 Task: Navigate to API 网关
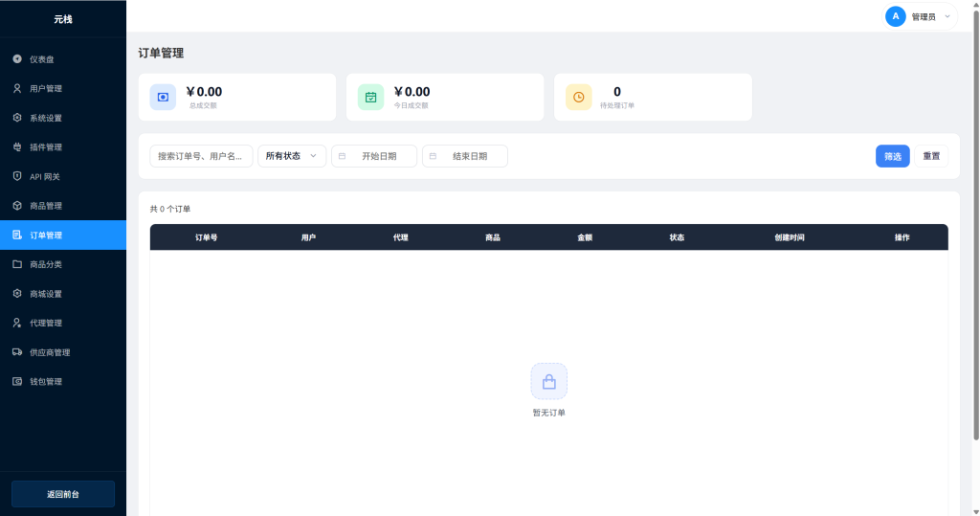[63, 176]
